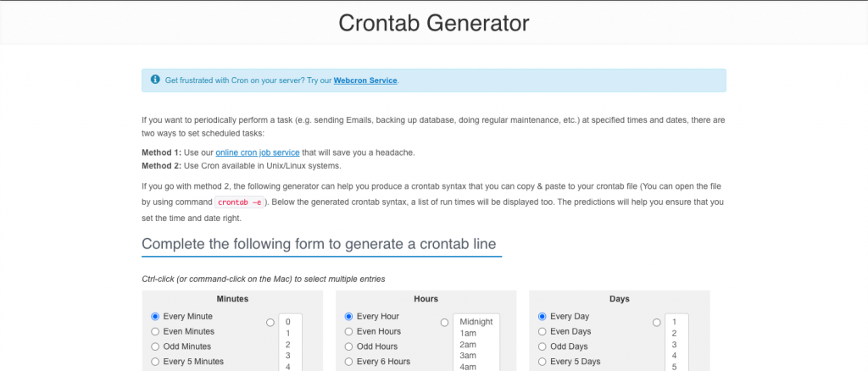Choose the Every 5 Days option

tap(542, 362)
